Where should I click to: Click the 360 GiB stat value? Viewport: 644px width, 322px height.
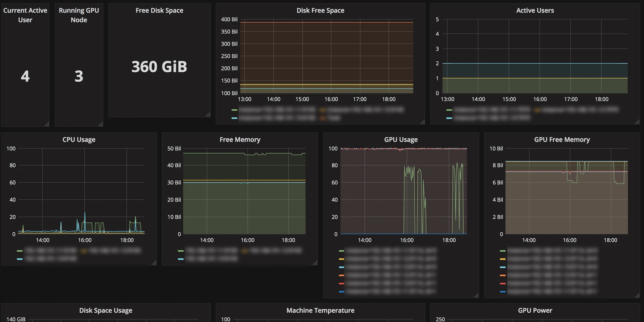pyautogui.click(x=159, y=67)
